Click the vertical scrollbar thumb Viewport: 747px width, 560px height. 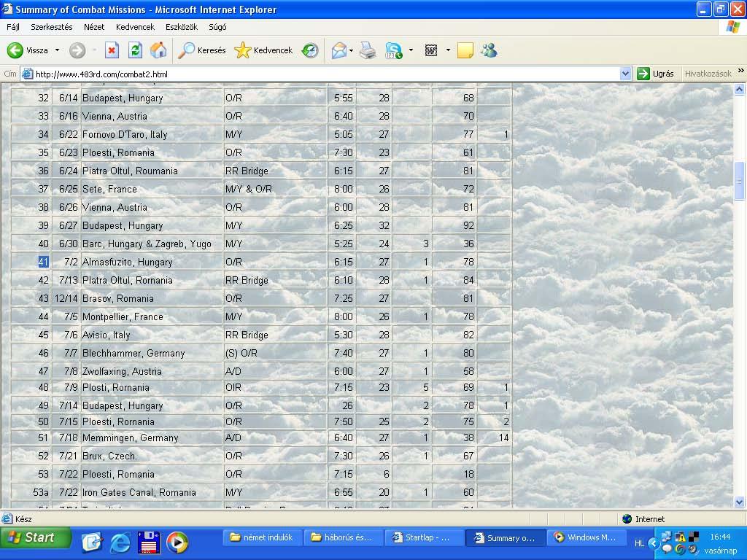739,181
